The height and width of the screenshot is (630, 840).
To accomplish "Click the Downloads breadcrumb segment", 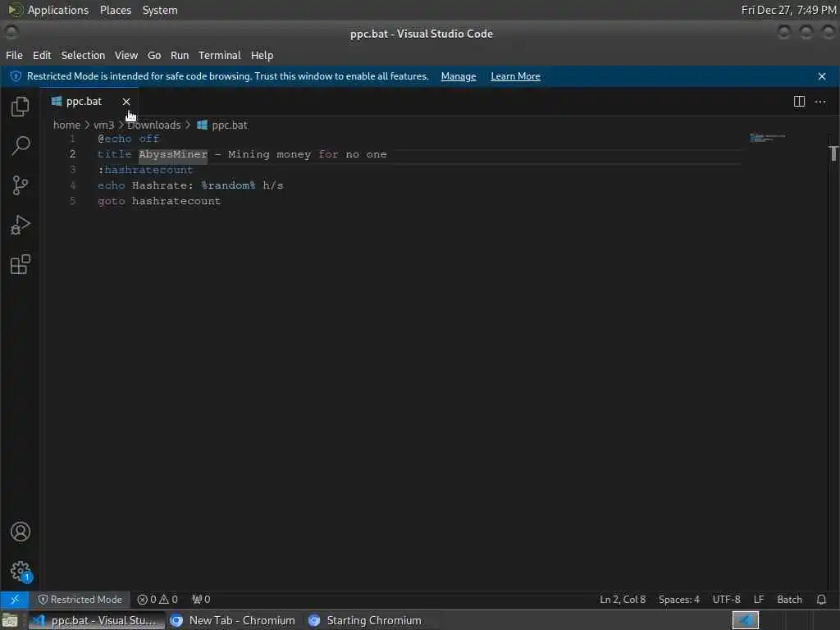I will (153, 125).
